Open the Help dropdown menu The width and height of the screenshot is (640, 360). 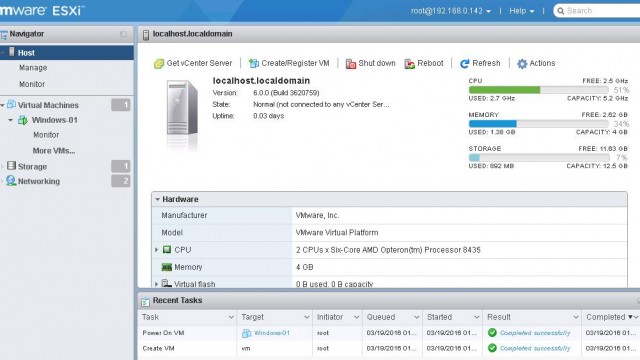(522, 11)
